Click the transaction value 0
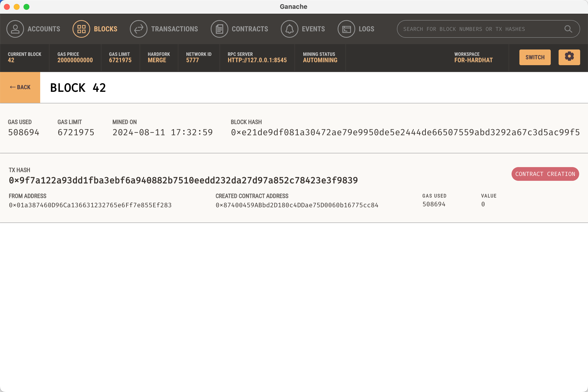This screenshot has height=392, width=588. pyautogui.click(x=483, y=204)
